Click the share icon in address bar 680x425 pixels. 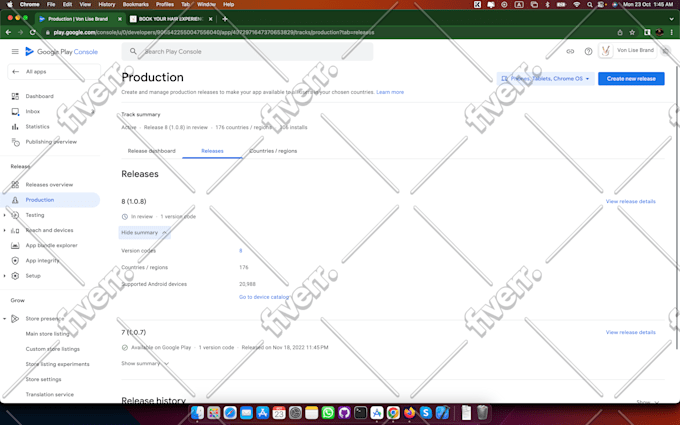(x=620, y=33)
